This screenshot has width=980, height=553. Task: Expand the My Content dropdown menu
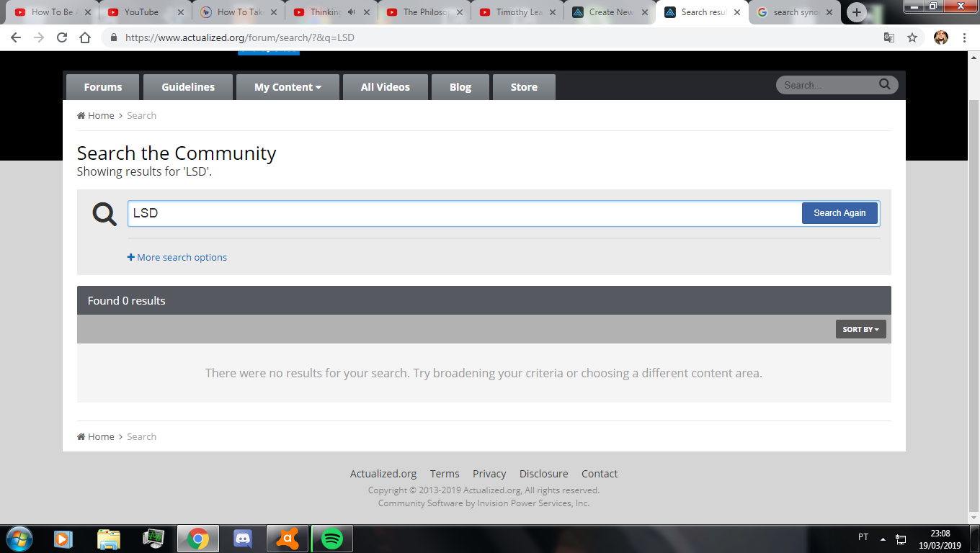click(x=288, y=87)
